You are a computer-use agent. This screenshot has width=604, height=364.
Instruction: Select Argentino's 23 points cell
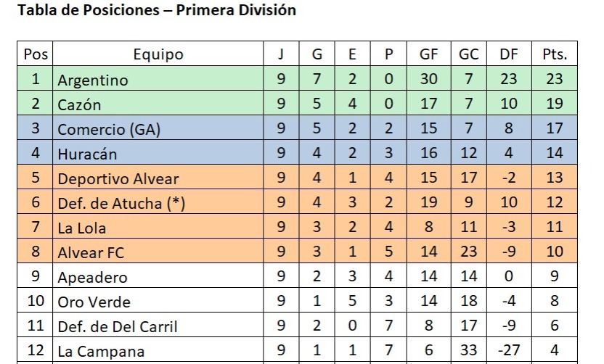pos(555,79)
